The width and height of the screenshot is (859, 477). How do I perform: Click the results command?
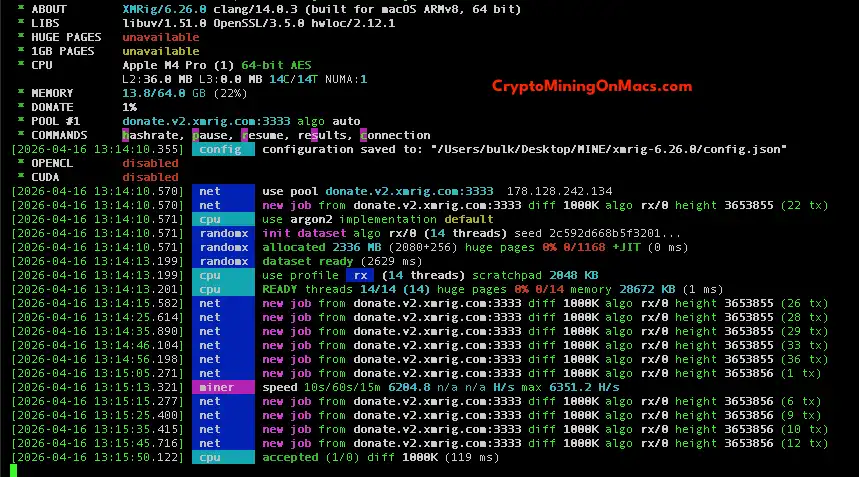click(322, 135)
